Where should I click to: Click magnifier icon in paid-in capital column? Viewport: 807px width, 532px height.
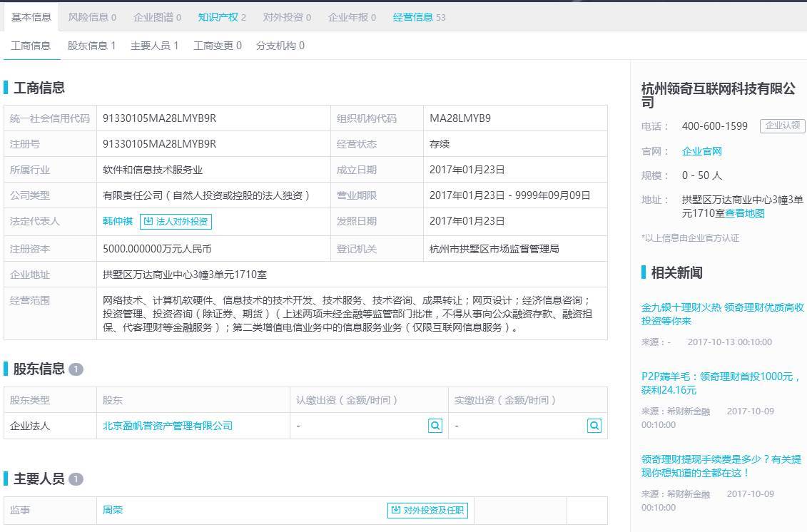click(x=594, y=426)
